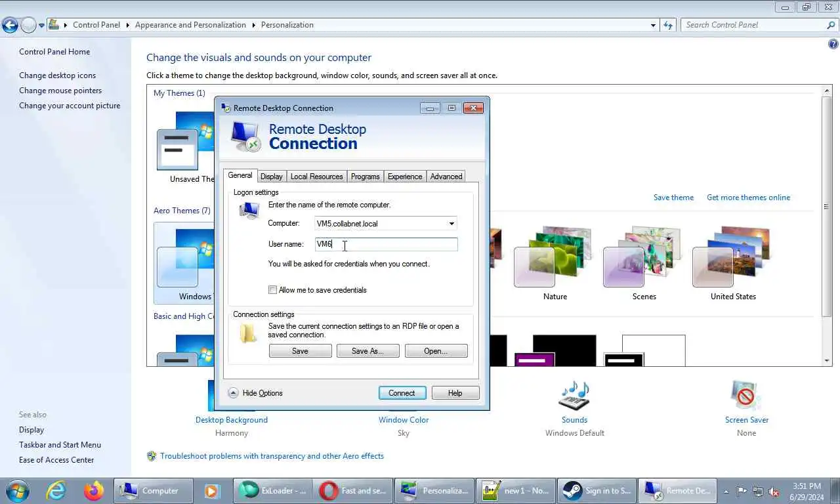Expand the Control Panel breadcrumb arrow
The height and width of the screenshot is (504, 840).
coord(127,25)
